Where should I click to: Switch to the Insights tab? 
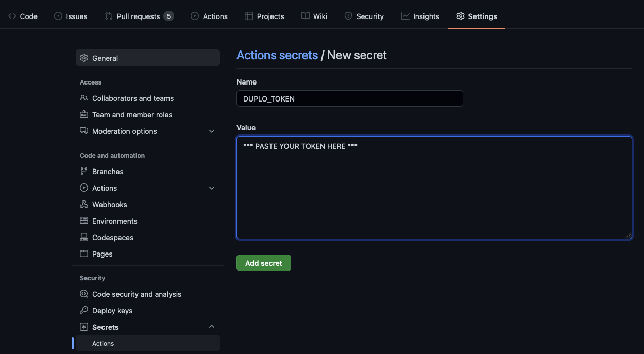coord(420,16)
